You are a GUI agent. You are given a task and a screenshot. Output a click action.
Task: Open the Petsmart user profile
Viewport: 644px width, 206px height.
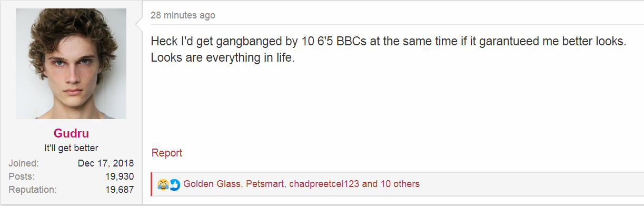click(x=265, y=184)
